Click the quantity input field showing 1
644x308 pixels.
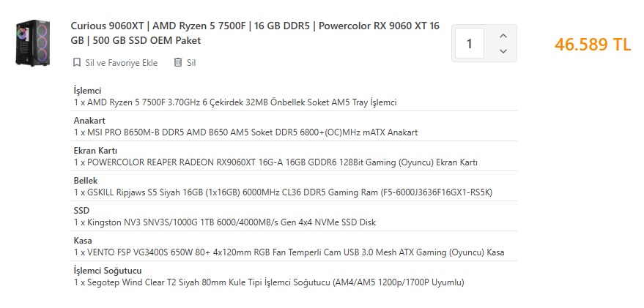[470, 43]
